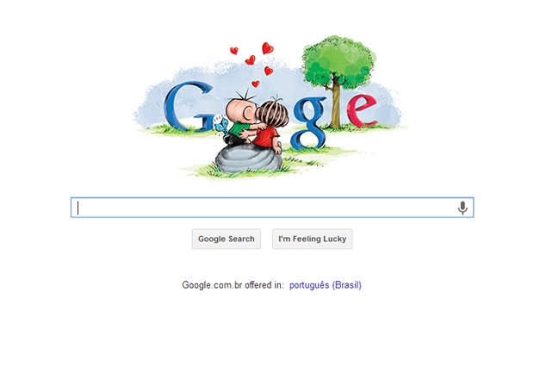Image resolution: width=534 pixels, height=392 pixels.
Task: Click the gray rock under the children
Action: [x=249, y=158]
